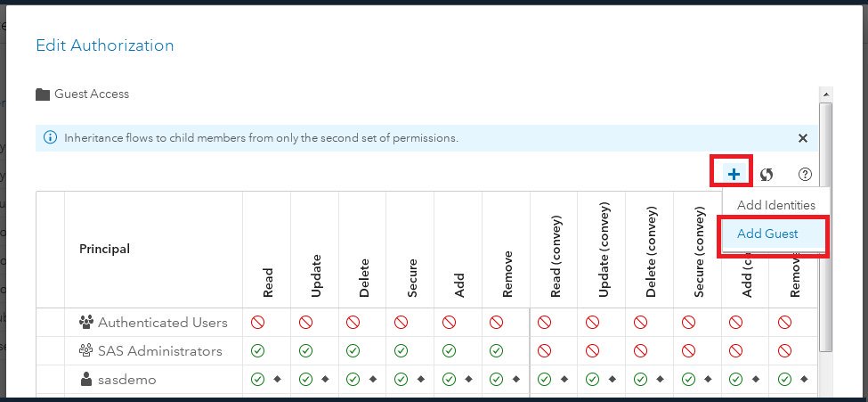The image size is (868, 402).
Task: Dismiss the inheritance info banner
Action: coord(803,138)
